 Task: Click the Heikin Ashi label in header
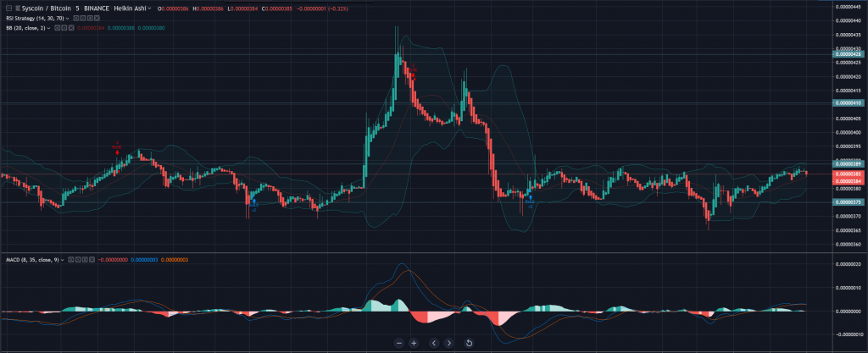(130, 8)
